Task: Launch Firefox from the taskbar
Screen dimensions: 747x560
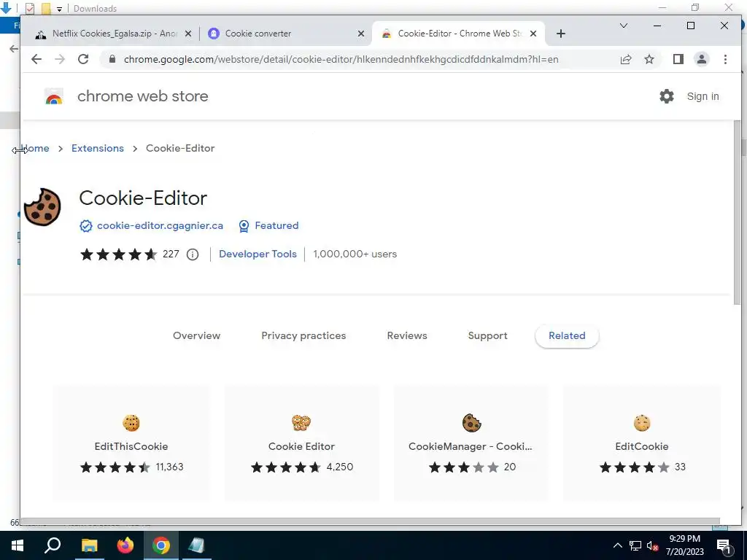Action: 125,545
